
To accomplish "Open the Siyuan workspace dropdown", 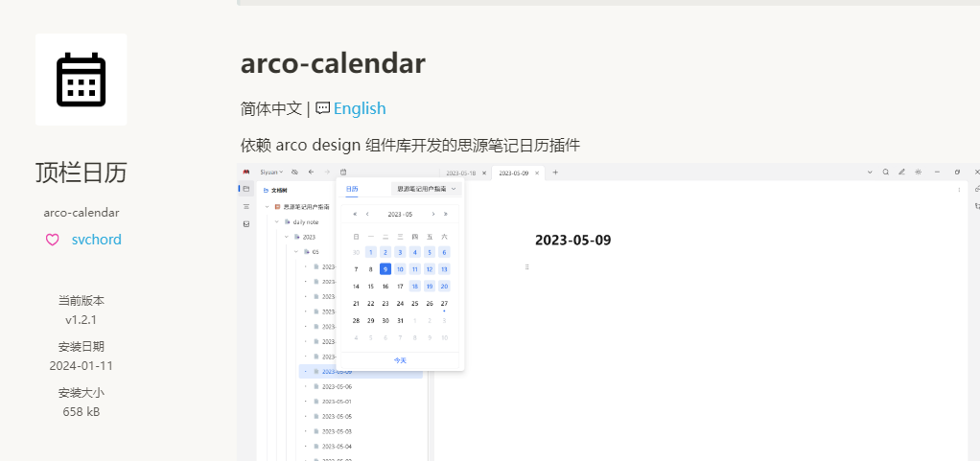I will (x=271, y=172).
